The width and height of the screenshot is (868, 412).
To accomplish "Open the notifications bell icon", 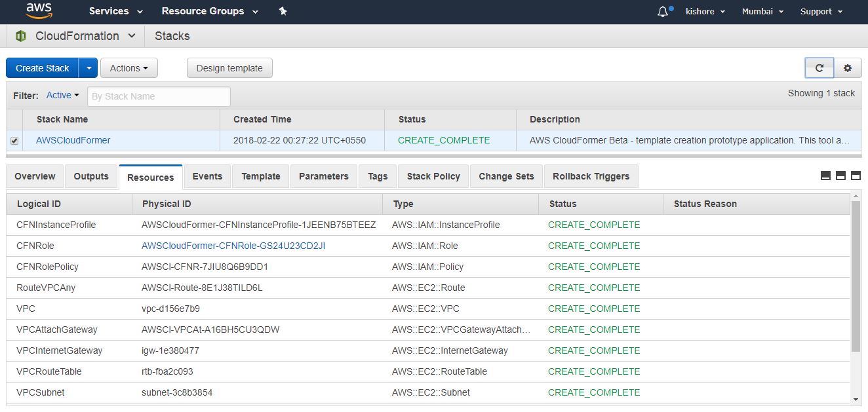I will pyautogui.click(x=663, y=12).
